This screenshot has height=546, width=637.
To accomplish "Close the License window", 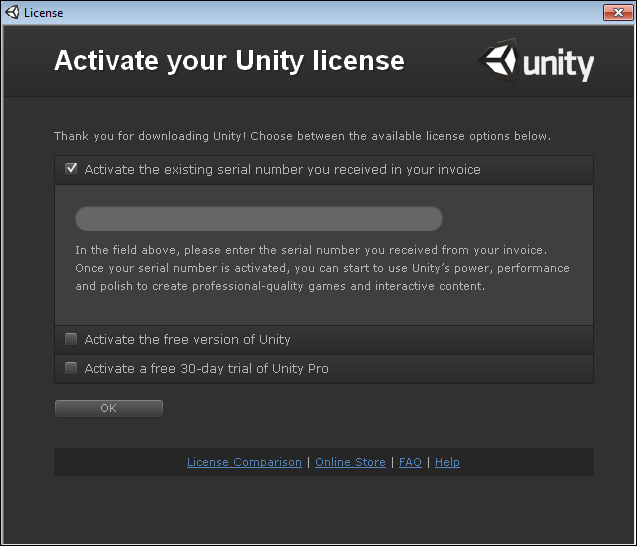I will coord(618,13).
